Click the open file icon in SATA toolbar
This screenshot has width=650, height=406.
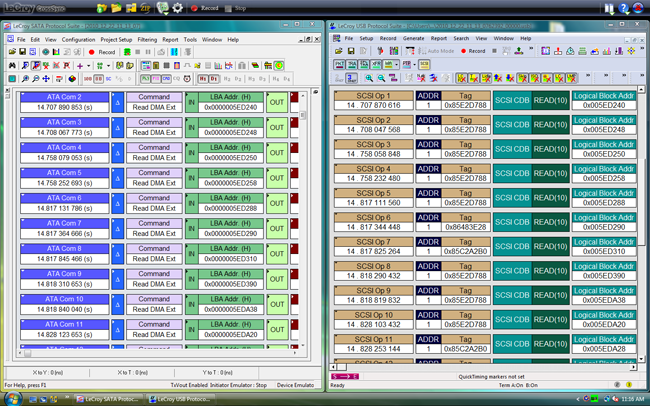point(10,52)
